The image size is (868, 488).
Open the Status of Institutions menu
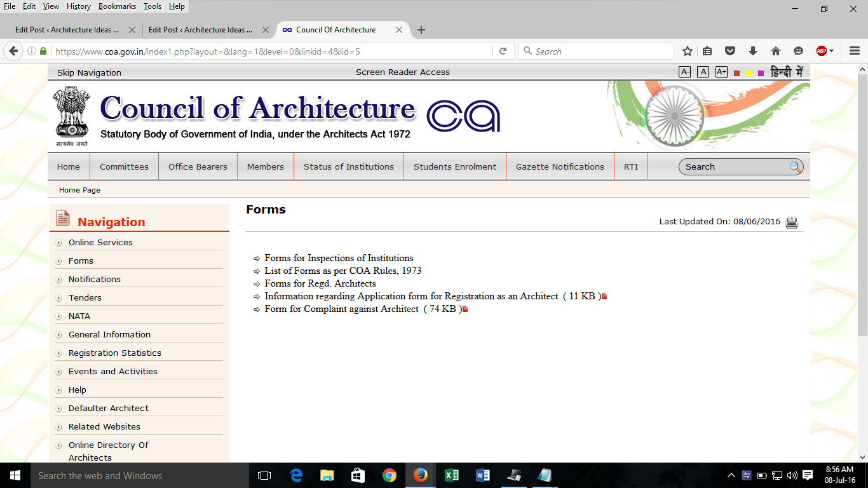pos(348,166)
